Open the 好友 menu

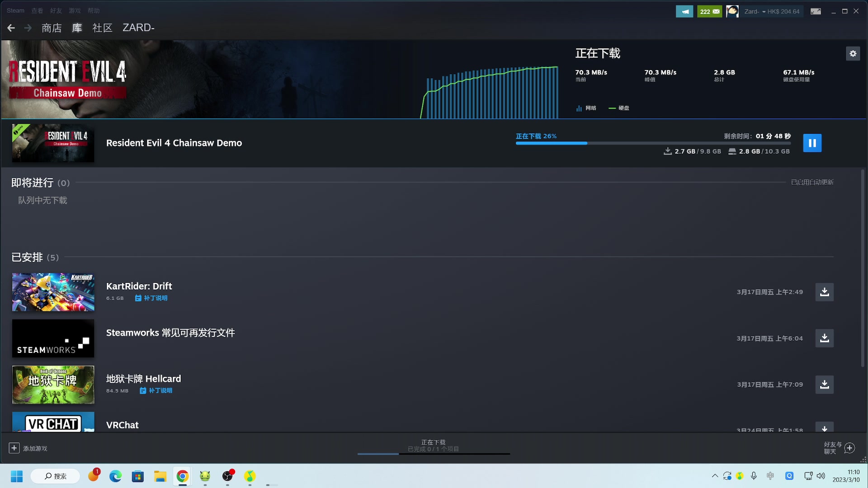tap(56, 10)
